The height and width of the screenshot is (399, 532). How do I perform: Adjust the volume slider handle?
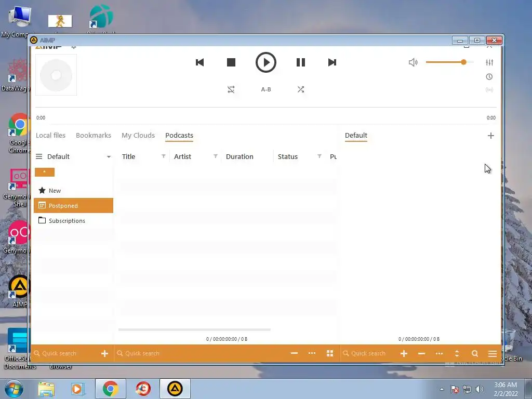click(463, 62)
